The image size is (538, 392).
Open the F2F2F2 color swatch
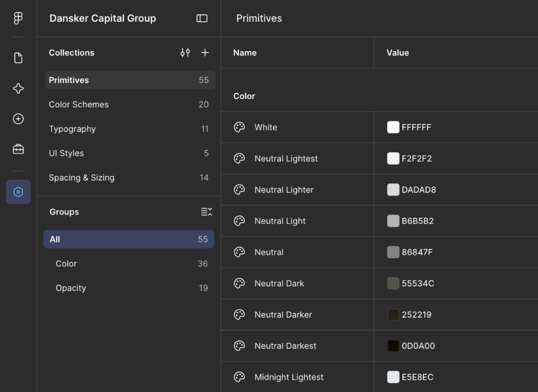point(393,158)
